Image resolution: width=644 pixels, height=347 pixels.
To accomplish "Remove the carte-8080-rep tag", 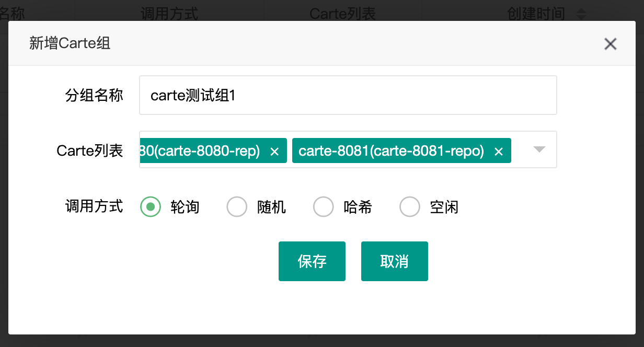I will tap(275, 151).
